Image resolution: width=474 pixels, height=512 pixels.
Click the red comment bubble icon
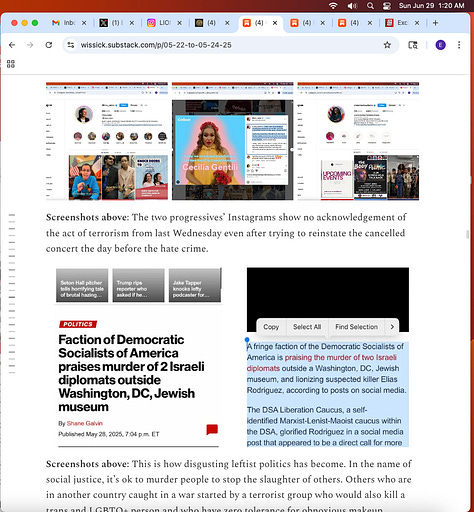tap(212, 429)
